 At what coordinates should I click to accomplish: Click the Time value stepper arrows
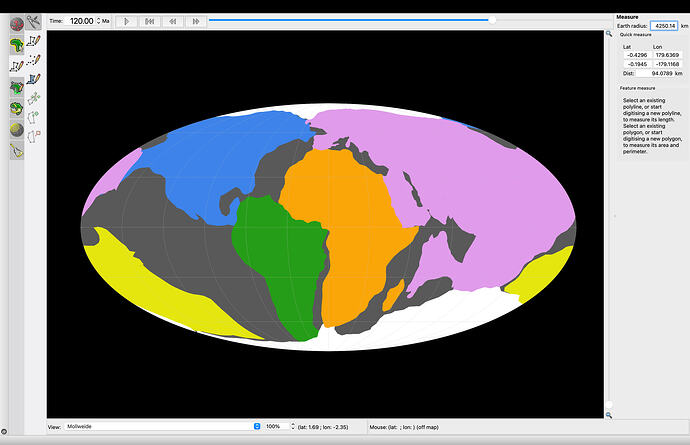click(x=98, y=20)
